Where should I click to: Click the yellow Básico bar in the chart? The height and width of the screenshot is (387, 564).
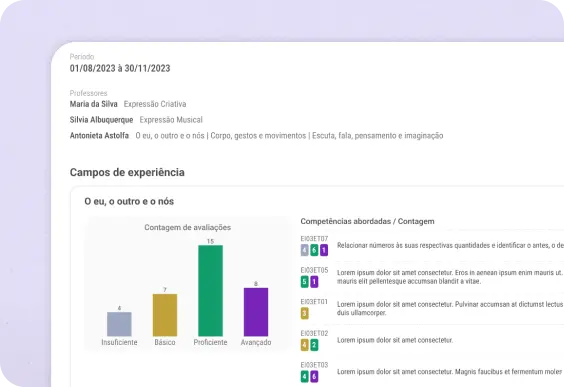click(x=165, y=315)
